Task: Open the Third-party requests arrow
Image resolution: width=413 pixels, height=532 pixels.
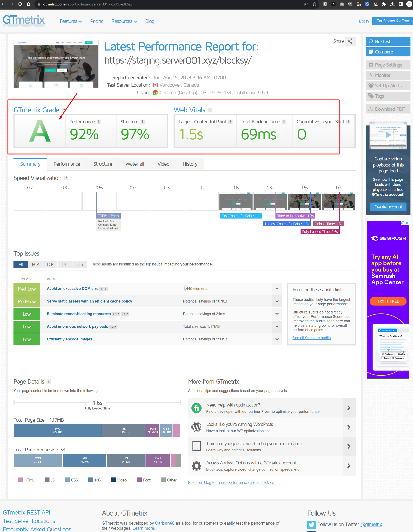Action: pos(349,446)
